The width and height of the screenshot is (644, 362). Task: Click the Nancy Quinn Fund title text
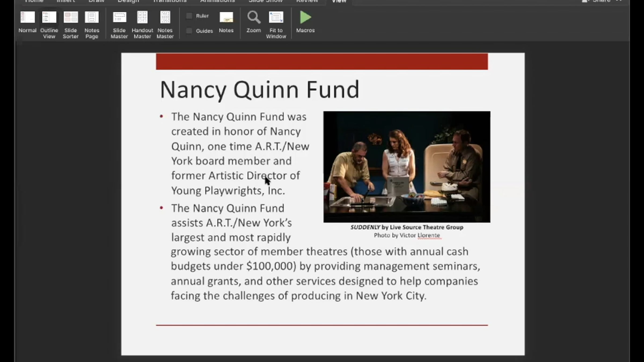coord(259,90)
